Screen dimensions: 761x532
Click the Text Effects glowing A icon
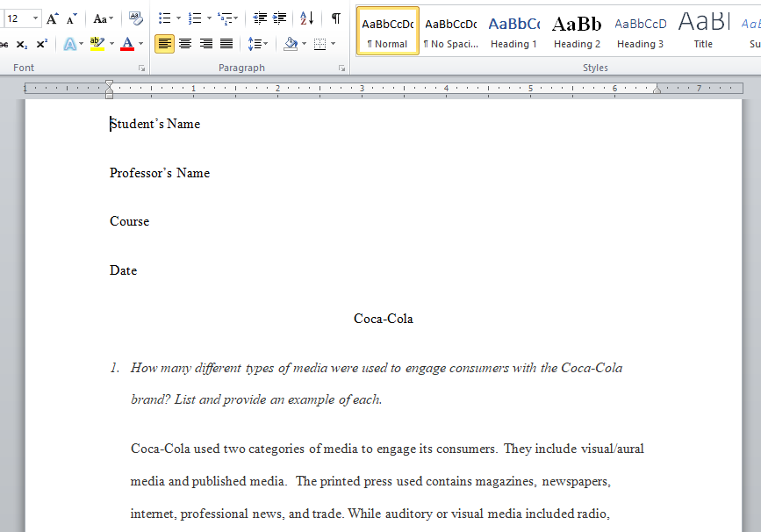(x=70, y=44)
